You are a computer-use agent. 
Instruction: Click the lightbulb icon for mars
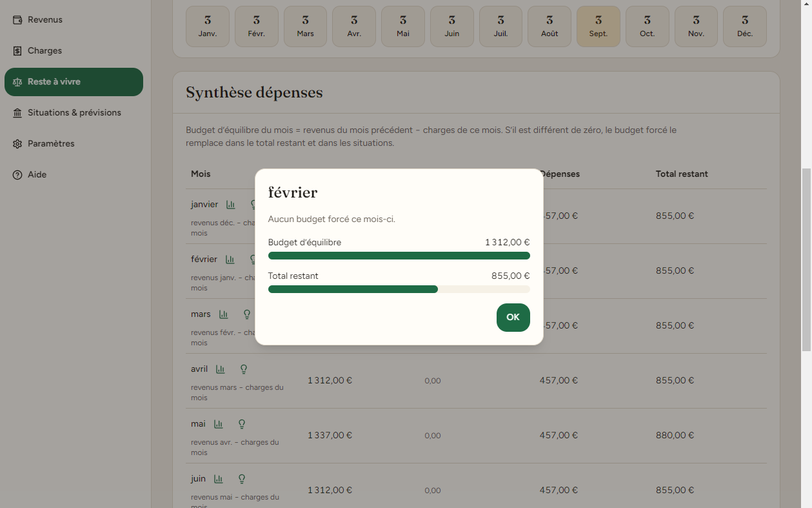pyautogui.click(x=246, y=314)
